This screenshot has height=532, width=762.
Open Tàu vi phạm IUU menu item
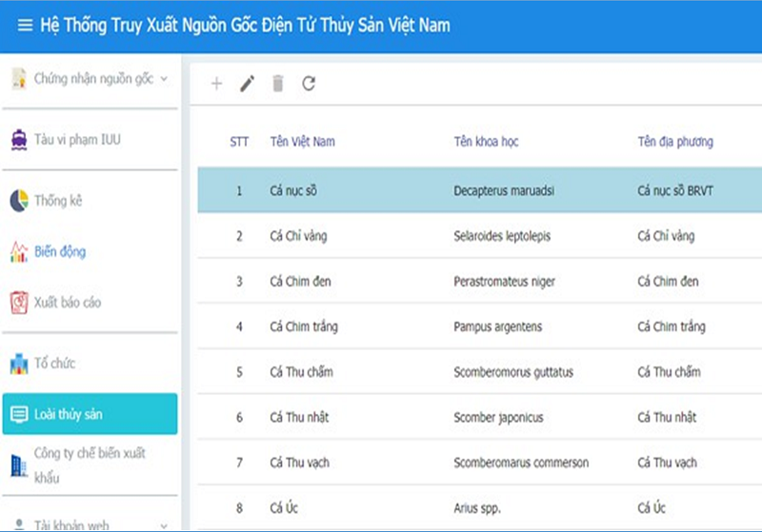(x=90, y=140)
